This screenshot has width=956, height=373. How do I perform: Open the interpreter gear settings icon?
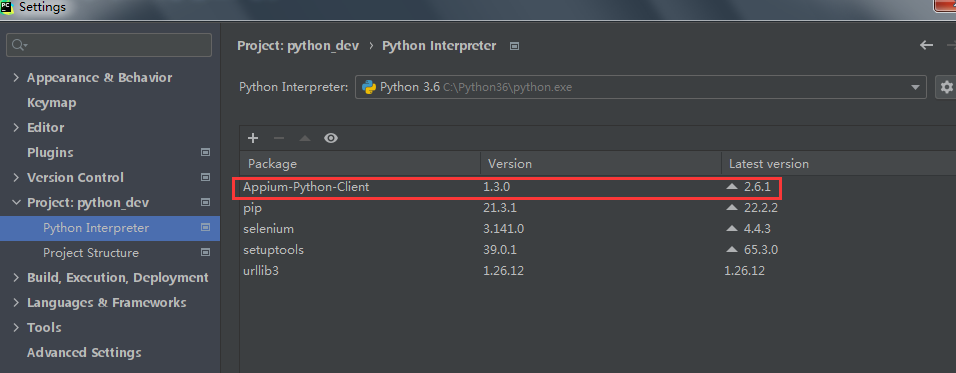click(x=946, y=87)
